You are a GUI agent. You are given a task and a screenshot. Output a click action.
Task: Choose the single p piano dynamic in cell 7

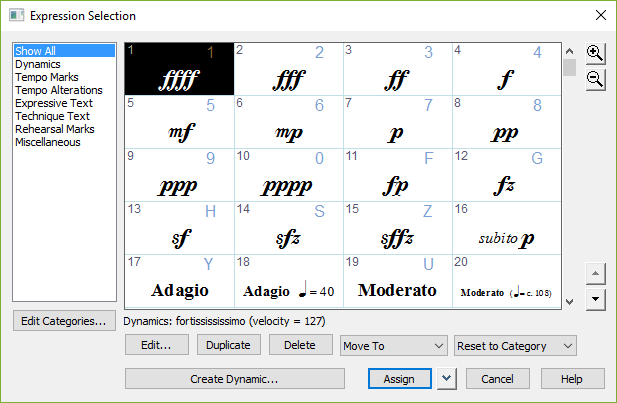pyautogui.click(x=397, y=122)
